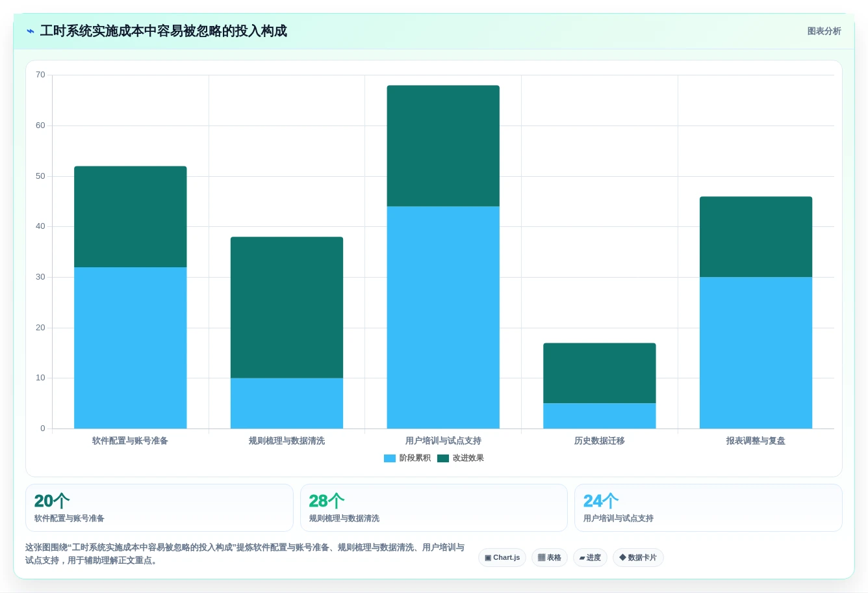The height and width of the screenshot is (593, 868).
Task: Open the 24个 用户培训与试点支持 card
Action: [708, 508]
